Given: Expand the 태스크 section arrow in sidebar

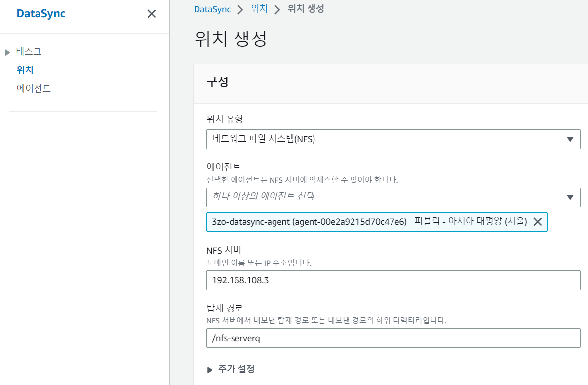Looking at the screenshot, I should [x=7, y=52].
